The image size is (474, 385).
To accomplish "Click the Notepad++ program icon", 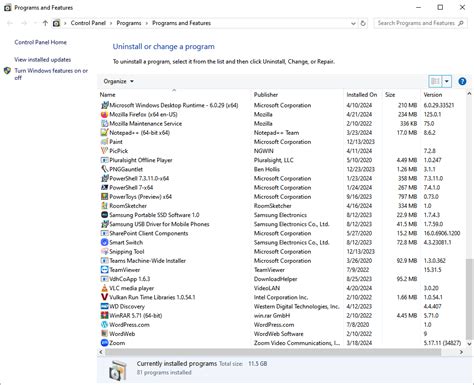I will (x=104, y=133).
